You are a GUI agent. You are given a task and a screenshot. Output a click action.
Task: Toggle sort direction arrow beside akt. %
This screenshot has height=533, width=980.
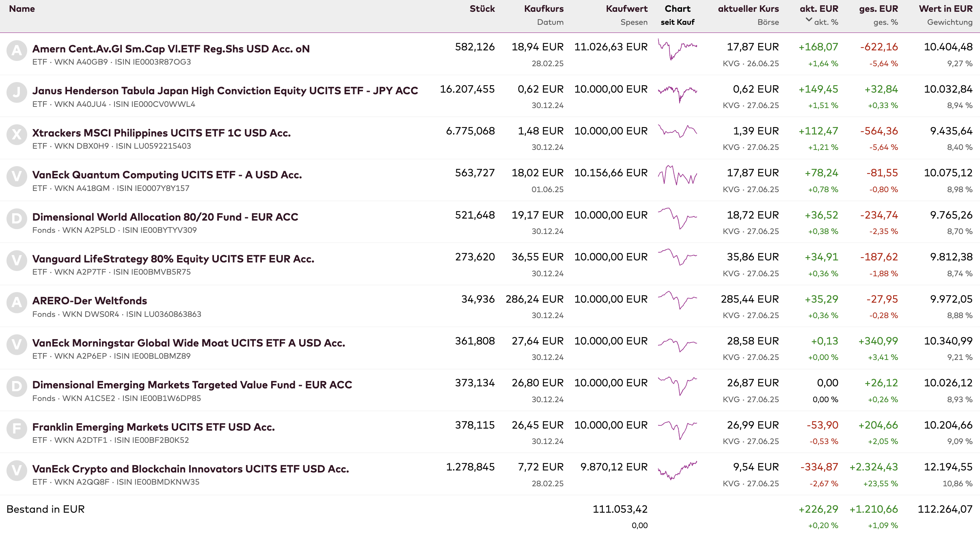click(809, 20)
